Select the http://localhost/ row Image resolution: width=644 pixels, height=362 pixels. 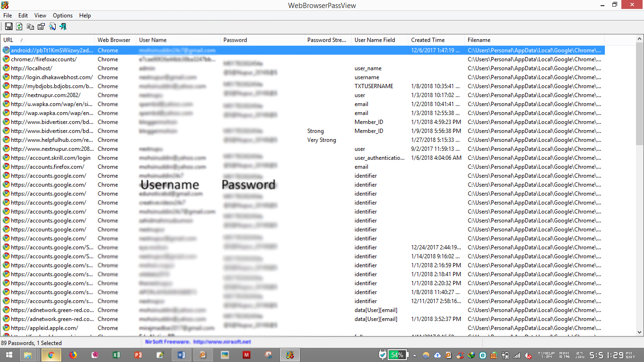click(x=303, y=68)
